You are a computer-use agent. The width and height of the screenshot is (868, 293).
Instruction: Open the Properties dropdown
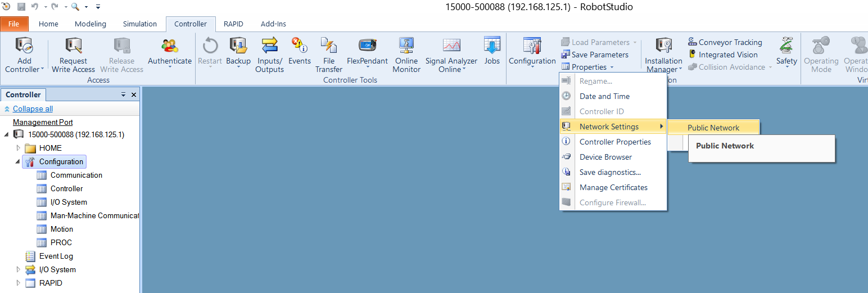click(587, 67)
